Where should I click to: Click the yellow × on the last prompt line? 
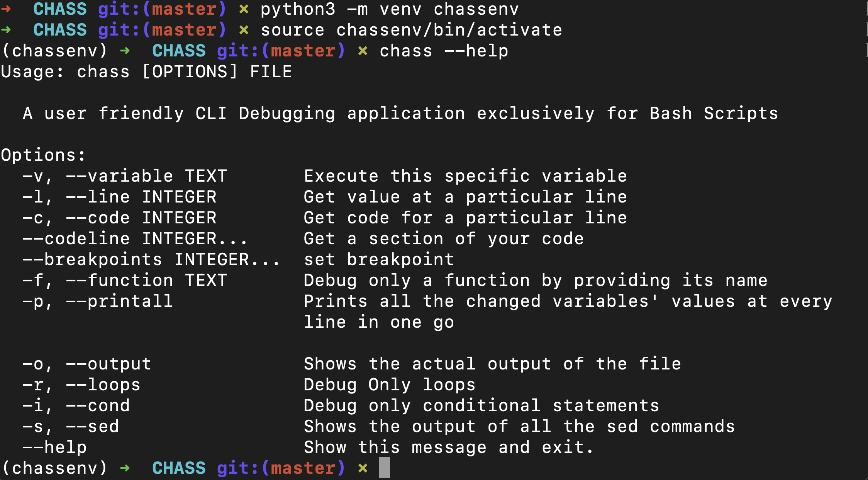363,468
